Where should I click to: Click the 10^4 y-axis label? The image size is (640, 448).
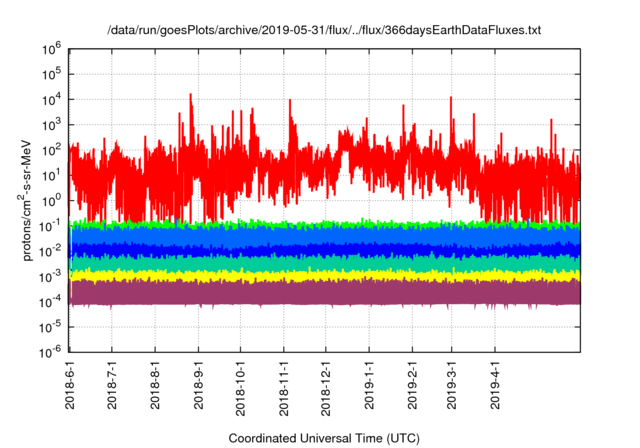click(x=51, y=100)
